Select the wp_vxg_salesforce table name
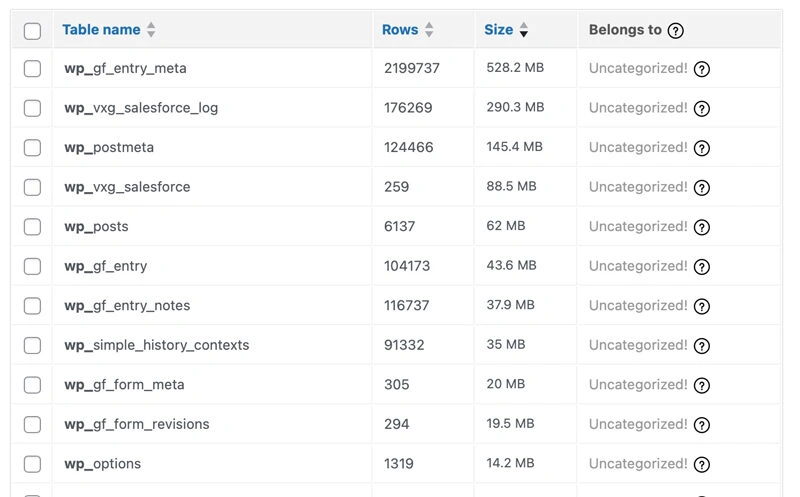Image resolution: width=800 pixels, height=497 pixels. 127,187
